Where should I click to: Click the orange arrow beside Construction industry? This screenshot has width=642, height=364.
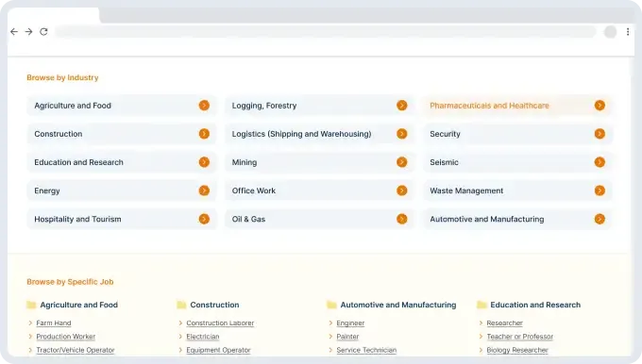[x=204, y=134]
